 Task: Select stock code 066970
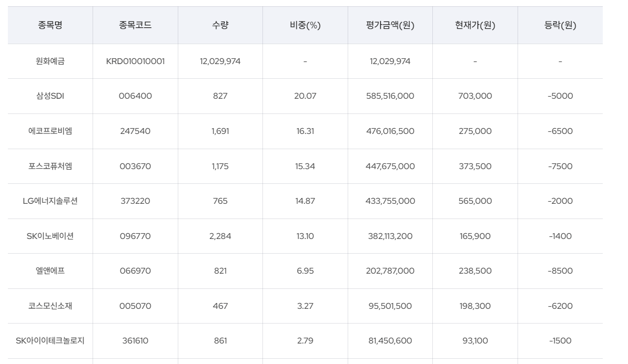[x=135, y=271]
